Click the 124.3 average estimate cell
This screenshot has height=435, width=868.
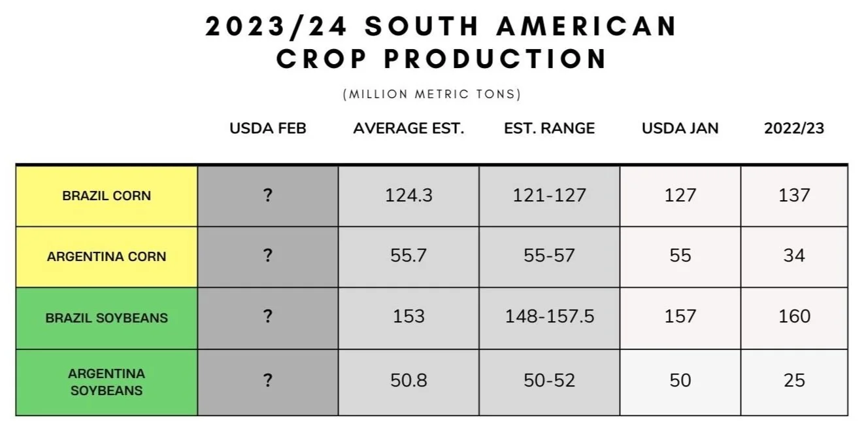click(409, 196)
